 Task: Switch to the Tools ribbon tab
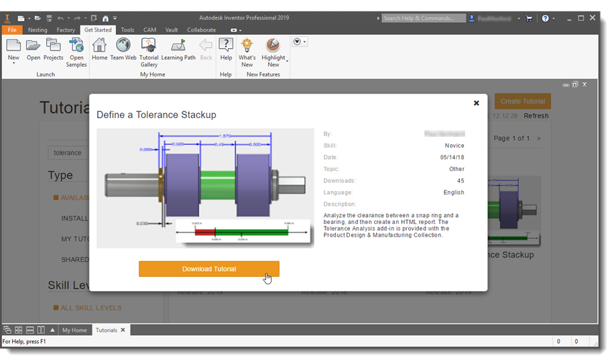[x=127, y=30]
